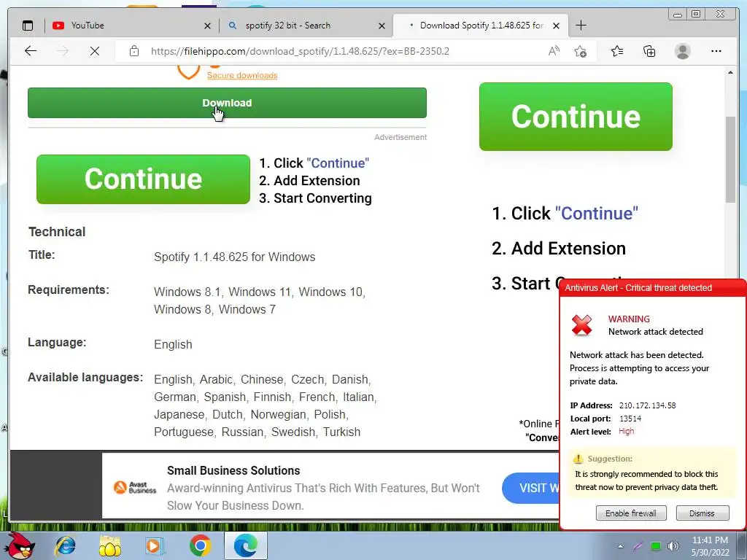Launch Google Chrome from taskbar
747x560 pixels.
point(200,545)
